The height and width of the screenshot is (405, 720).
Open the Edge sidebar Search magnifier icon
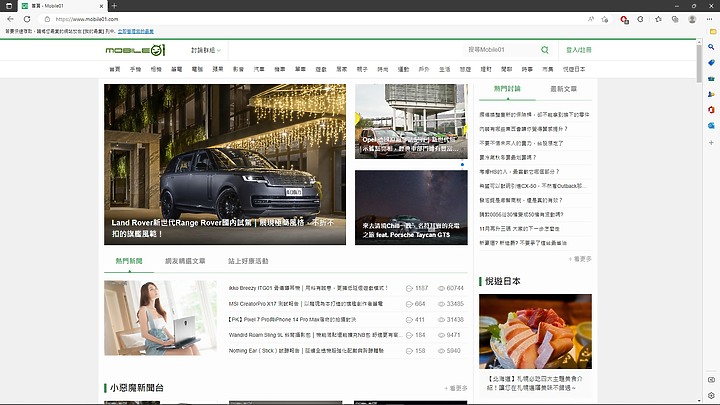tap(711, 47)
